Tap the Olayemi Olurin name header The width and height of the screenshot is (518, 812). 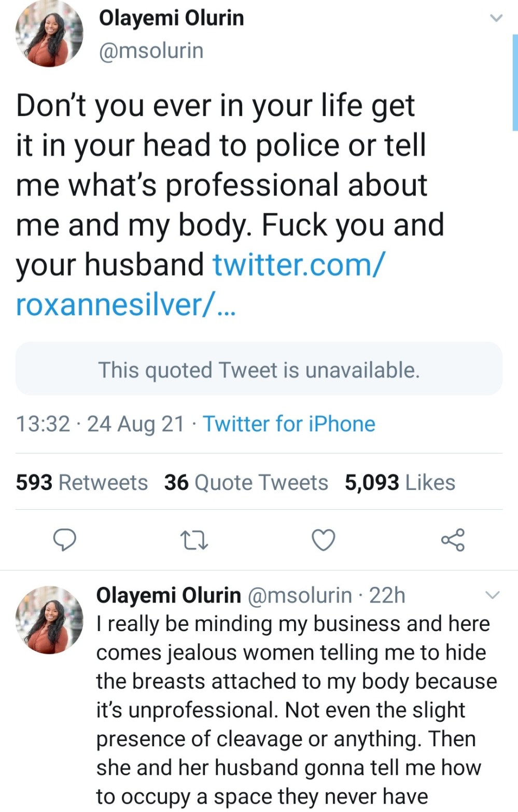point(171,18)
